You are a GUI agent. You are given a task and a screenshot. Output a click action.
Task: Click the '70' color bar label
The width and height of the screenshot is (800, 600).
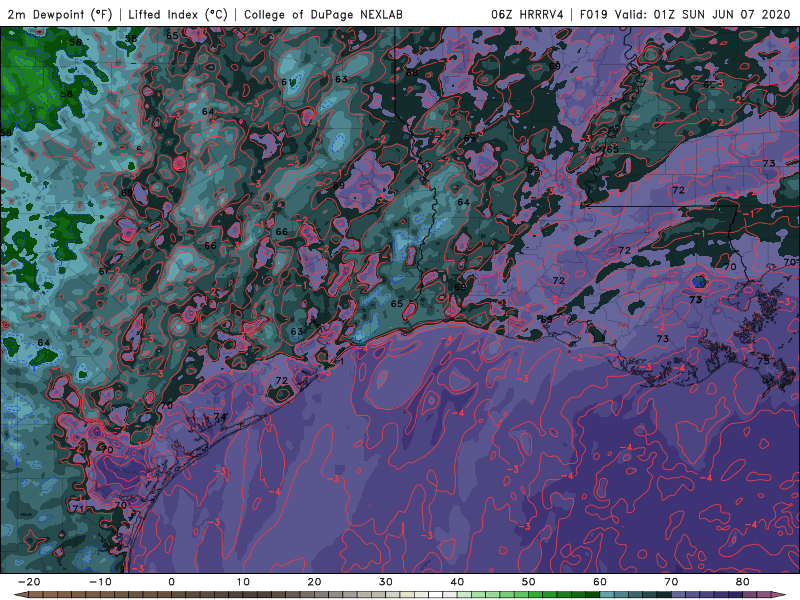[671, 582]
